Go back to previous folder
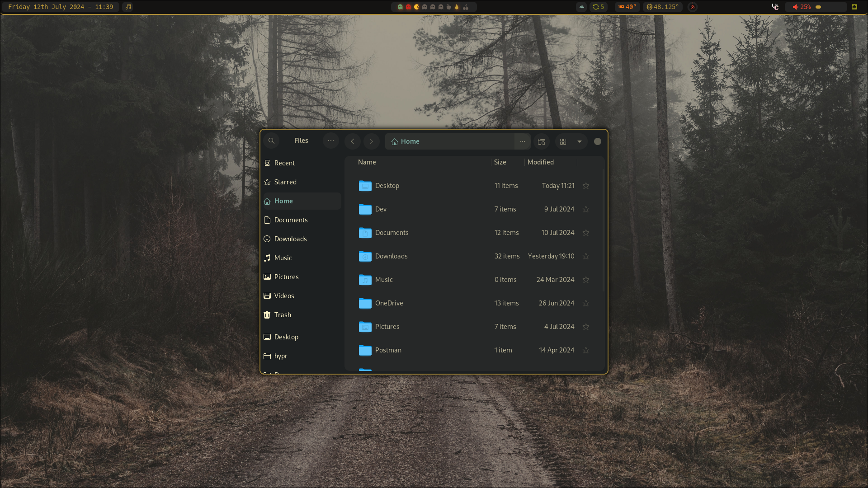The width and height of the screenshot is (868, 488). [x=353, y=141]
